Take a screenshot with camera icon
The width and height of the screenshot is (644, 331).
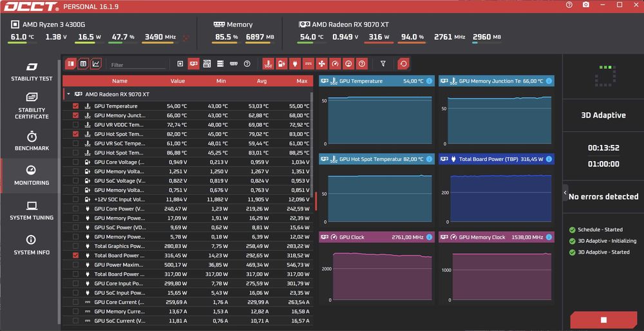(586, 5)
